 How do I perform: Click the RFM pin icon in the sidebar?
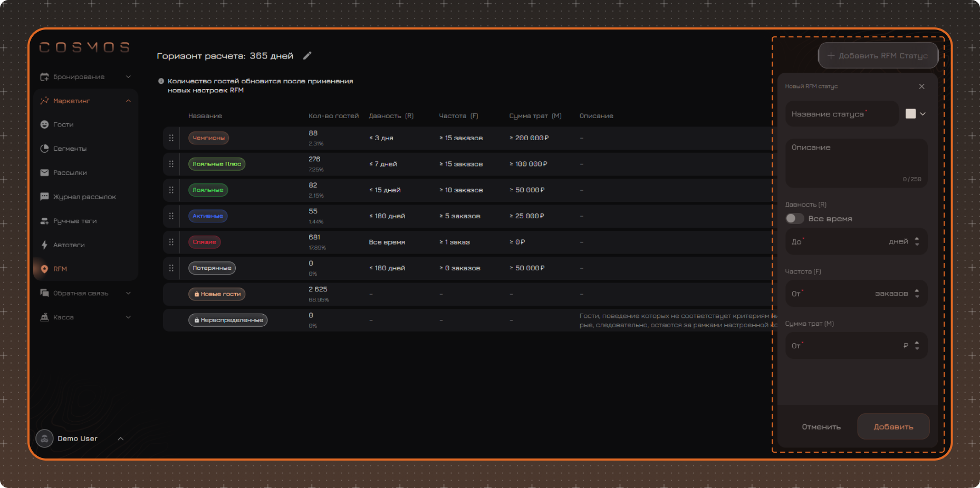coord(44,269)
